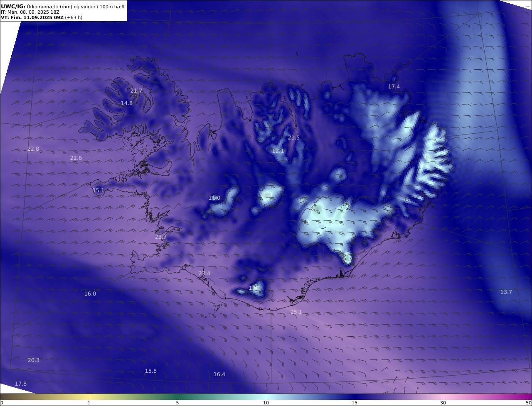Click the 13.7 value label
Viewport: 532px width, 406px height.
(x=506, y=292)
